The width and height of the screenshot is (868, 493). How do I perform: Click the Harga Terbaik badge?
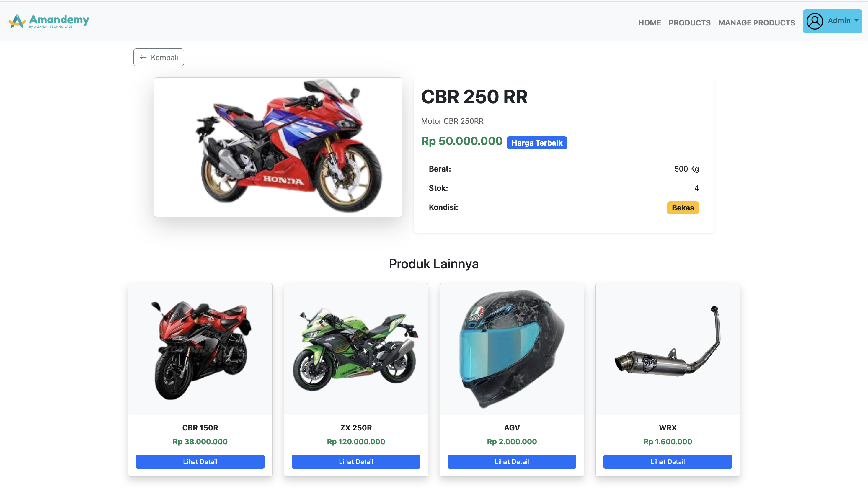[x=536, y=143]
